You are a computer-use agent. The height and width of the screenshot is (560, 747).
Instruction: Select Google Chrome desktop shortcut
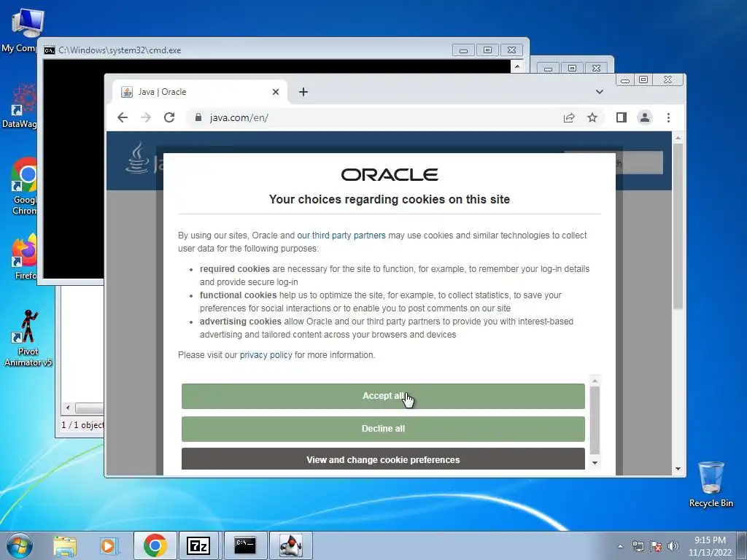[24, 186]
